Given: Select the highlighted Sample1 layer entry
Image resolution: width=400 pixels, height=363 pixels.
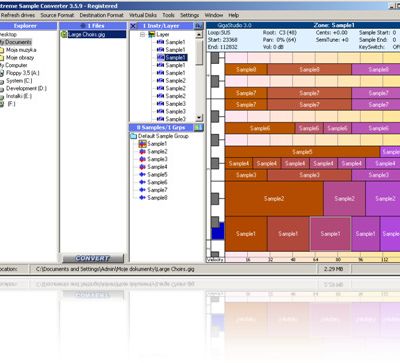Looking at the screenshot, I should point(176,57).
